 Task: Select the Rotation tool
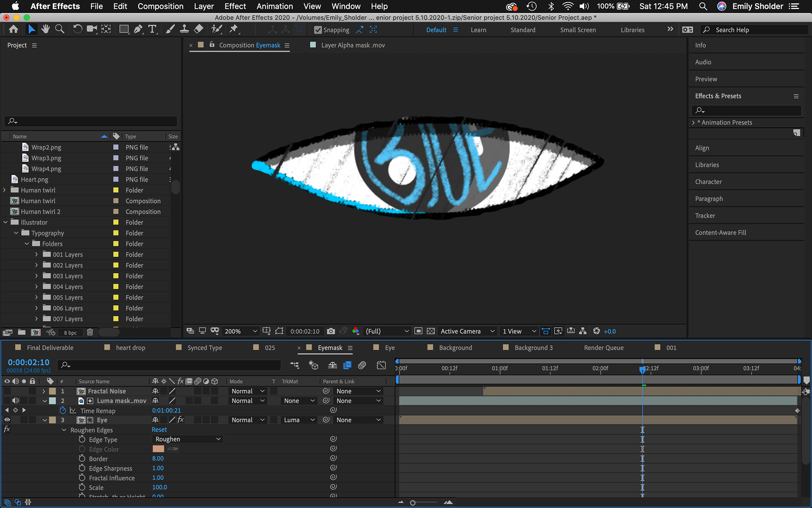77,29
